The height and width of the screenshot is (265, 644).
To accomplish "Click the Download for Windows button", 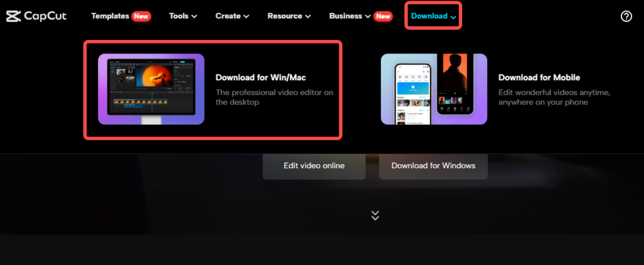I will tap(433, 166).
